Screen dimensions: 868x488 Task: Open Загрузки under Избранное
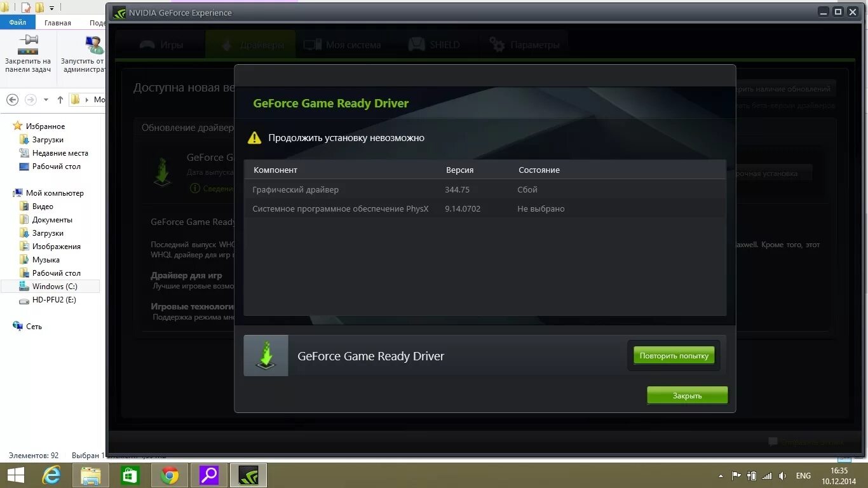[x=48, y=140]
